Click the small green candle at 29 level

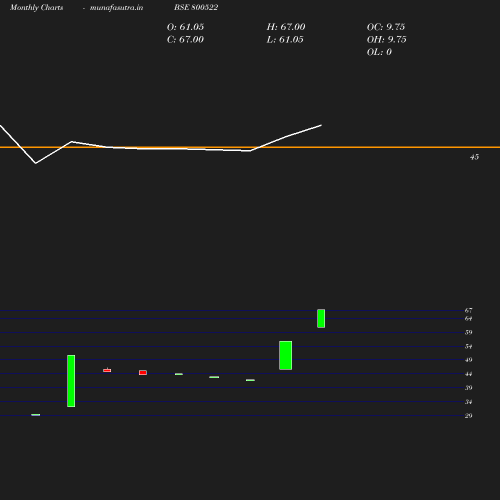[36, 415]
